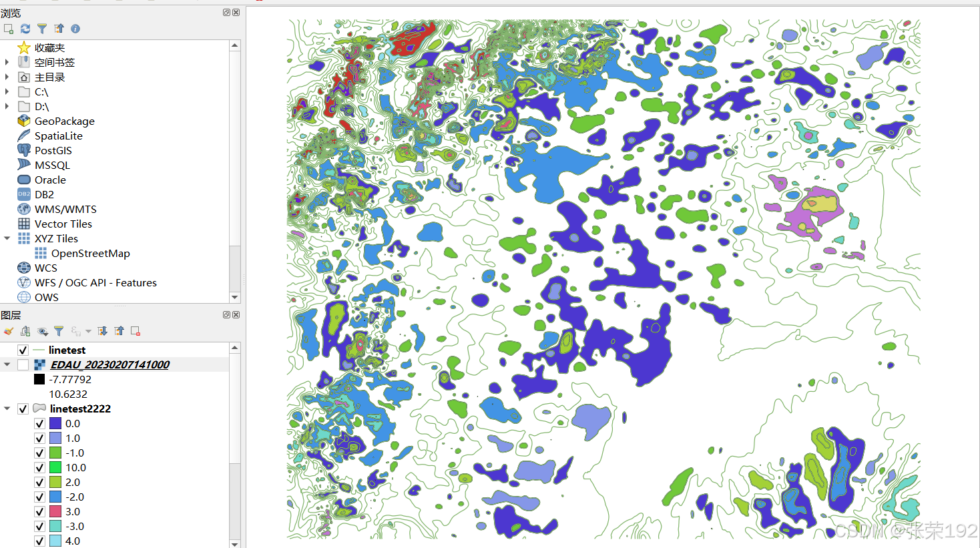This screenshot has height=548, width=980.
Task: Collapse the XYZ Tiles group
Action: pos(7,238)
